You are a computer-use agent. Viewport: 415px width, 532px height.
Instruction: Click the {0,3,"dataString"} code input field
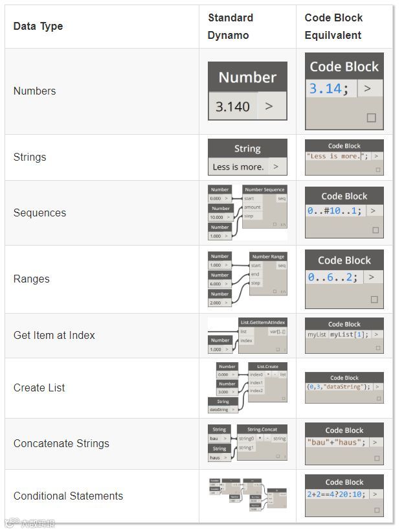click(x=338, y=387)
